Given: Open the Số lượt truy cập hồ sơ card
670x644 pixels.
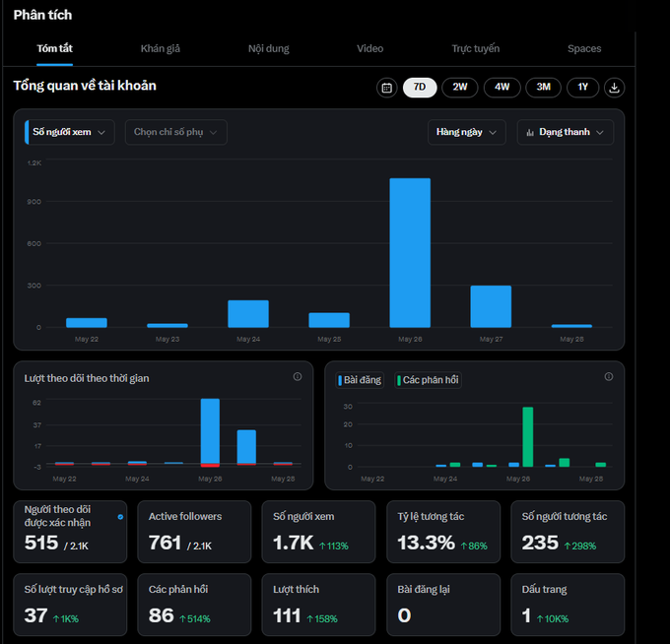Looking at the screenshot, I should [70, 605].
